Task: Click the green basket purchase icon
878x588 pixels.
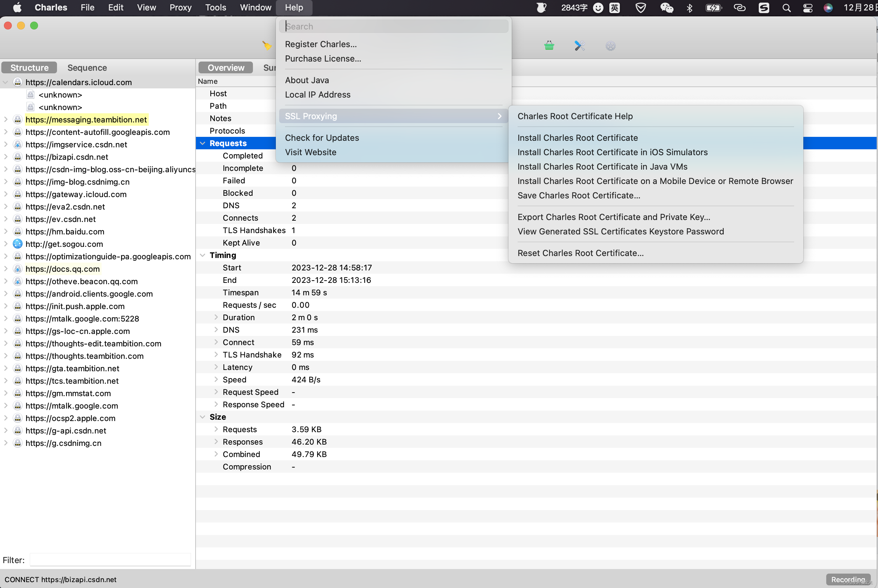Action: 549,46
